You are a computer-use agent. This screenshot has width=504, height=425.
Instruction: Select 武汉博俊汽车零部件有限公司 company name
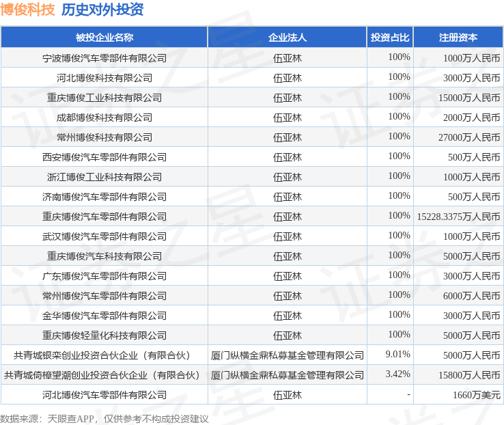(x=104, y=236)
